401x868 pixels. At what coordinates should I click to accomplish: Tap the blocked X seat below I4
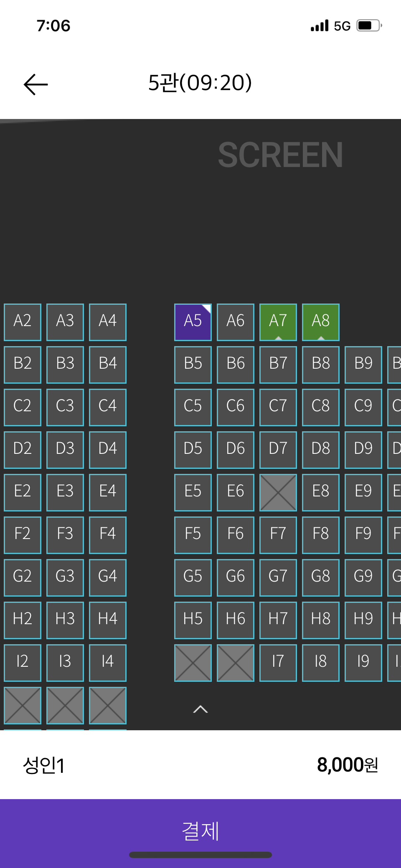[x=108, y=706]
